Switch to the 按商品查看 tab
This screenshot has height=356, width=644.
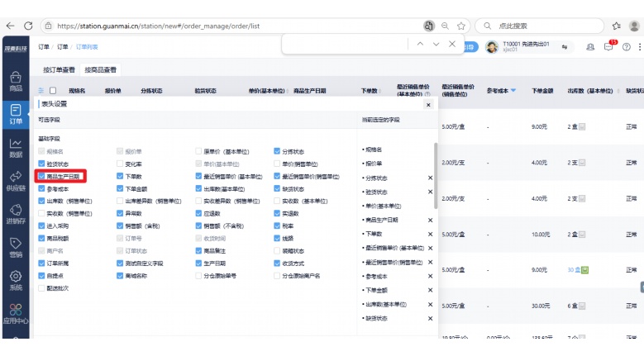pos(101,69)
